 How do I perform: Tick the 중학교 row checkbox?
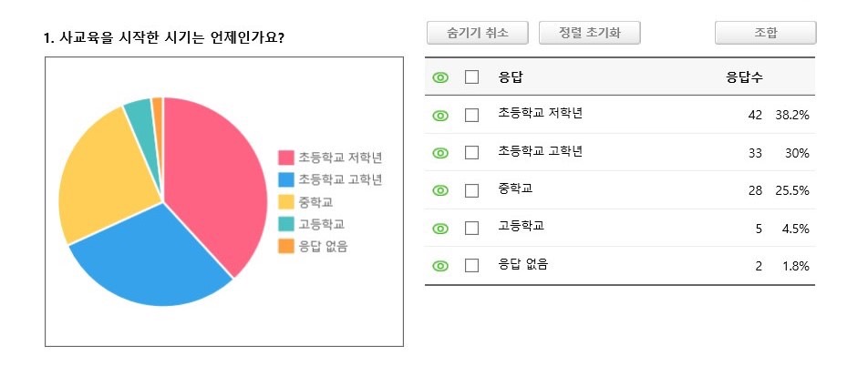[471, 190]
